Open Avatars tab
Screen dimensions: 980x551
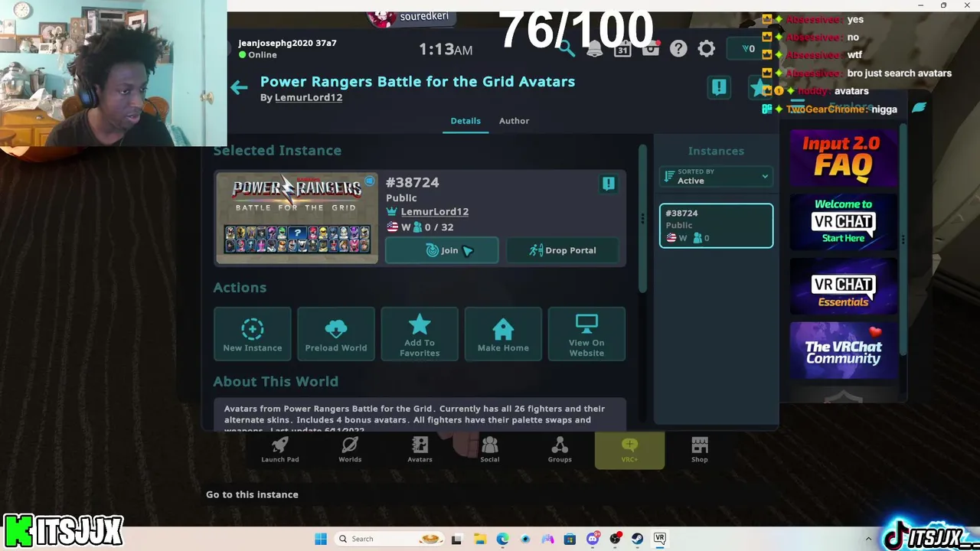pyautogui.click(x=420, y=450)
